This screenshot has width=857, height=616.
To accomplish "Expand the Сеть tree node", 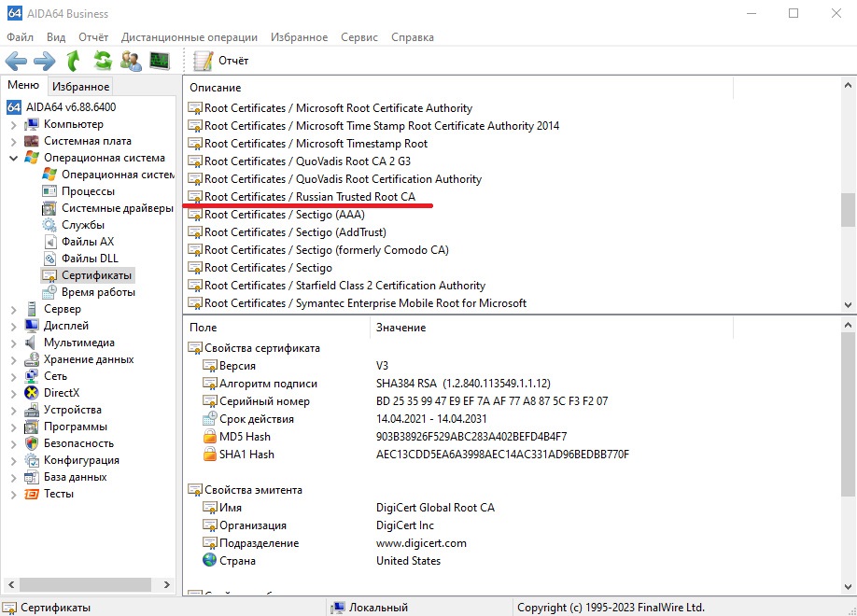I will 13,376.
